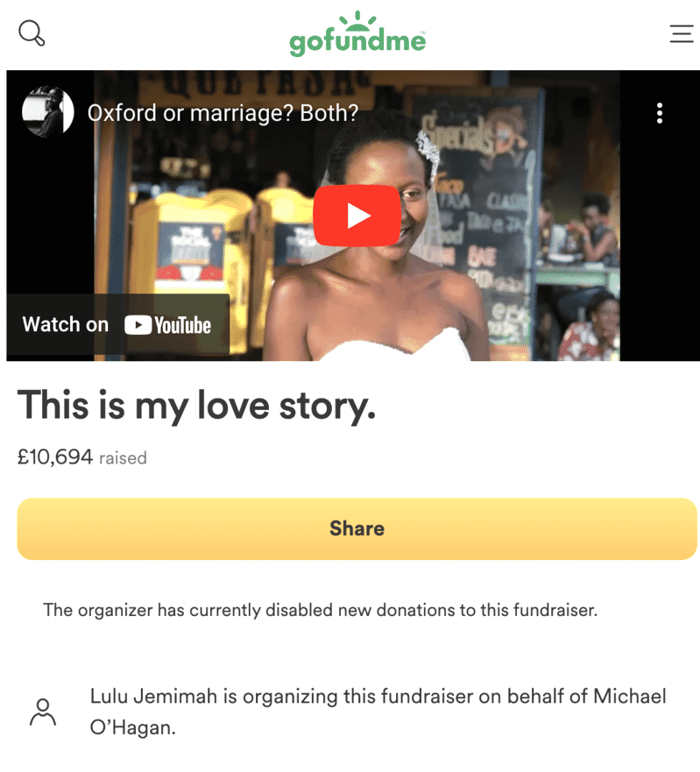Click the YouTube logo in overlay

(x=167, y=325)
